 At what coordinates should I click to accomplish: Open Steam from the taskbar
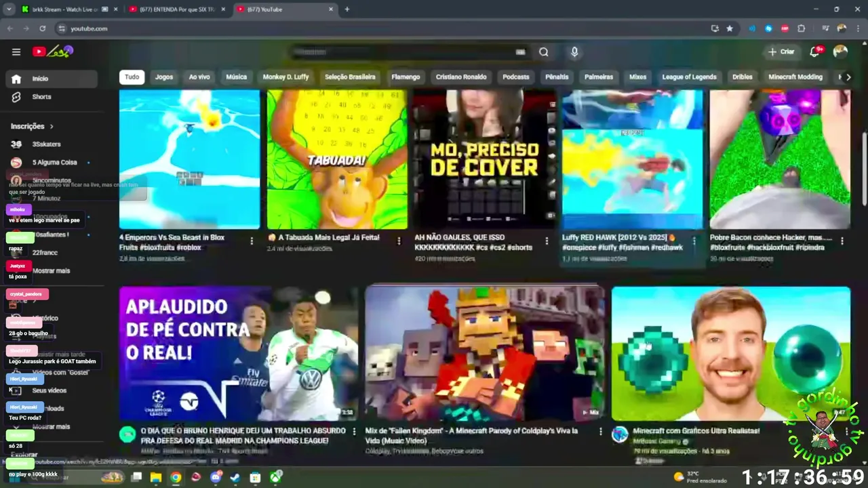point(235,477)
